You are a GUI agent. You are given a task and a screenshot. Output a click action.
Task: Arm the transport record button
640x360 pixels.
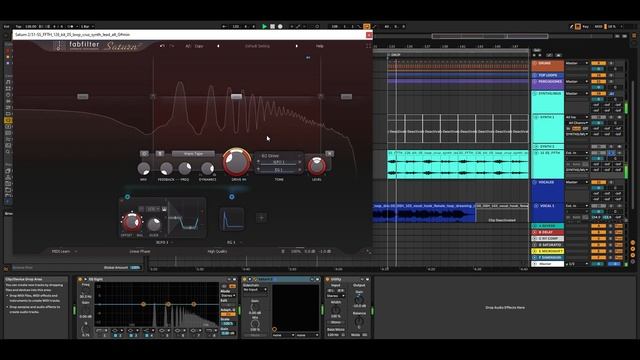pyautogui.click(x=280, y=27)
